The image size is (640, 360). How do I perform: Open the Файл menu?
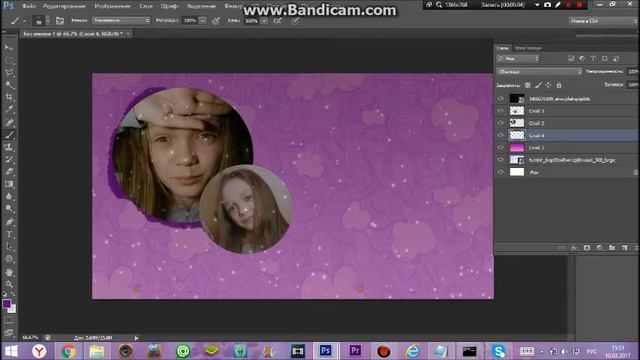(x=29, y=6)
